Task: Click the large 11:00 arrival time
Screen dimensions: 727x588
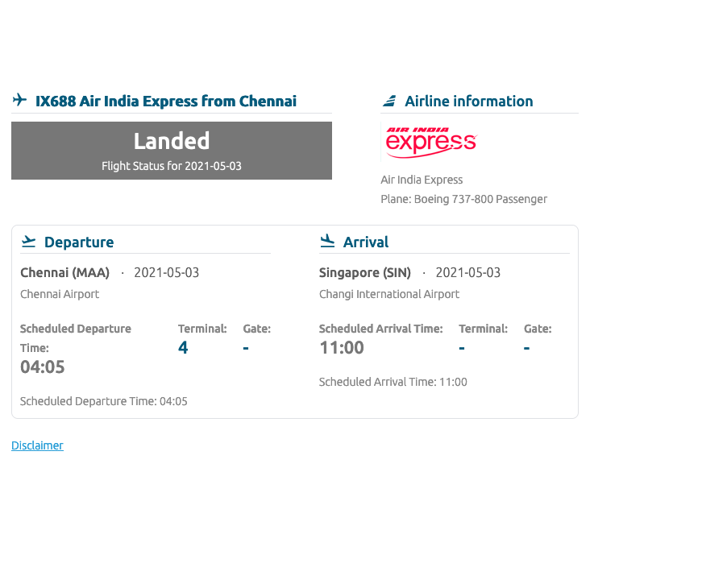Action: (x=342, y=347)
